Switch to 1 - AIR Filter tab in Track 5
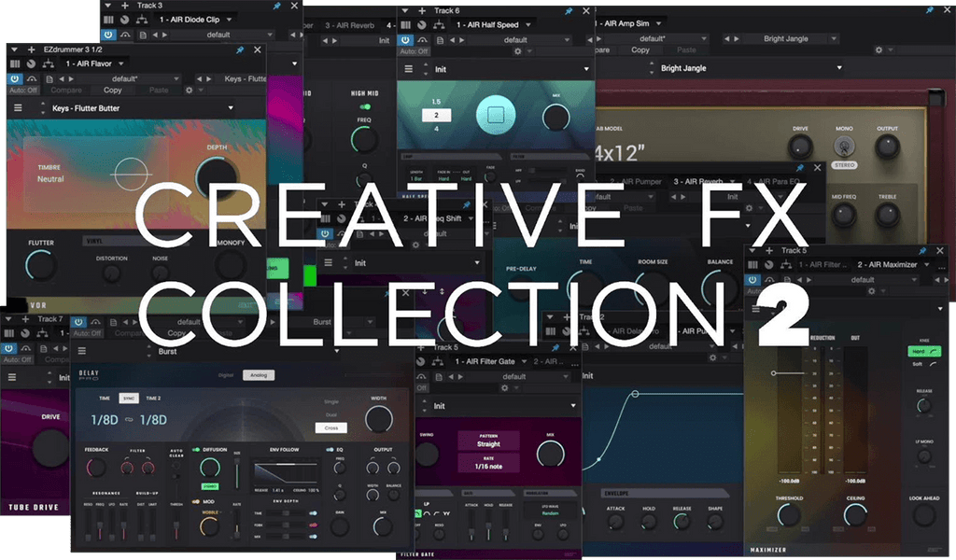This screenshot has height=560, width=956. [823, 264]
